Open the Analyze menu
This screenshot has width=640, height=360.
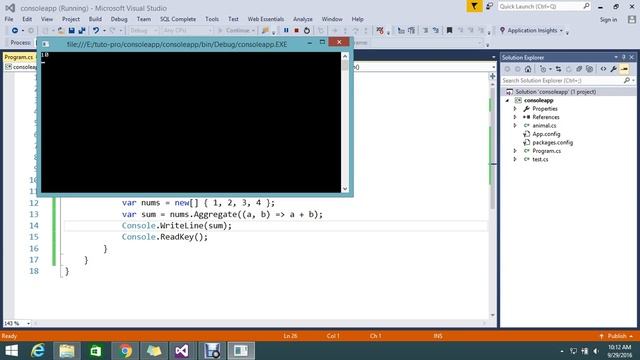303,19
